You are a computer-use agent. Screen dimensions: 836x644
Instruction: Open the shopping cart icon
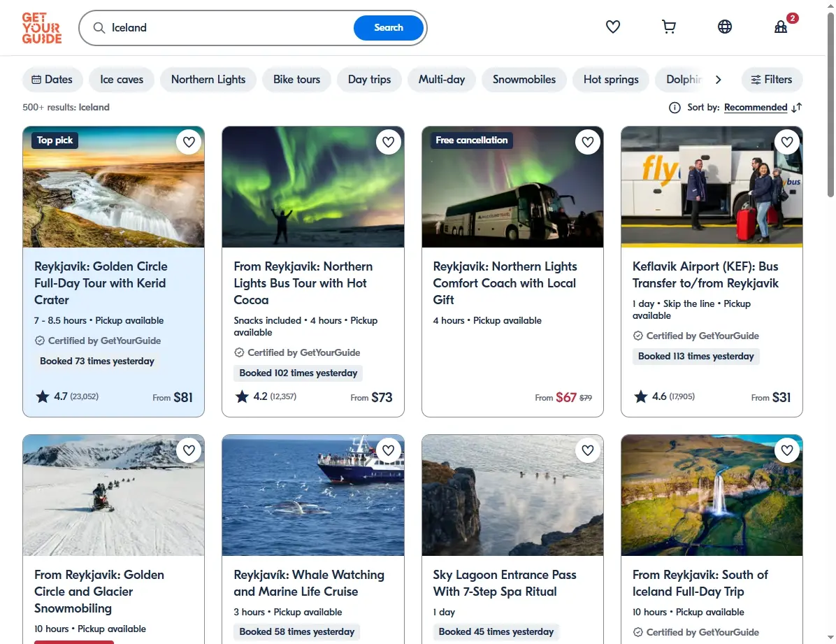[x=668, y=27]
